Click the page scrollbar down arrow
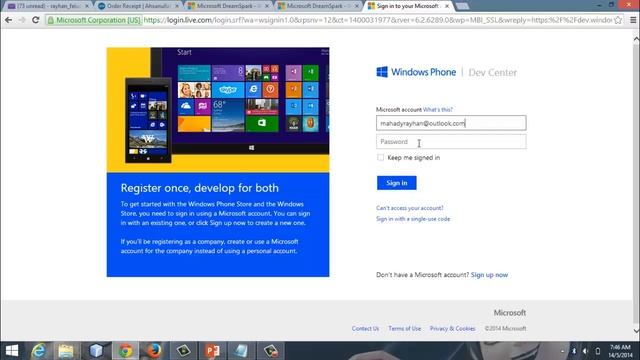 tap(636, 330)
